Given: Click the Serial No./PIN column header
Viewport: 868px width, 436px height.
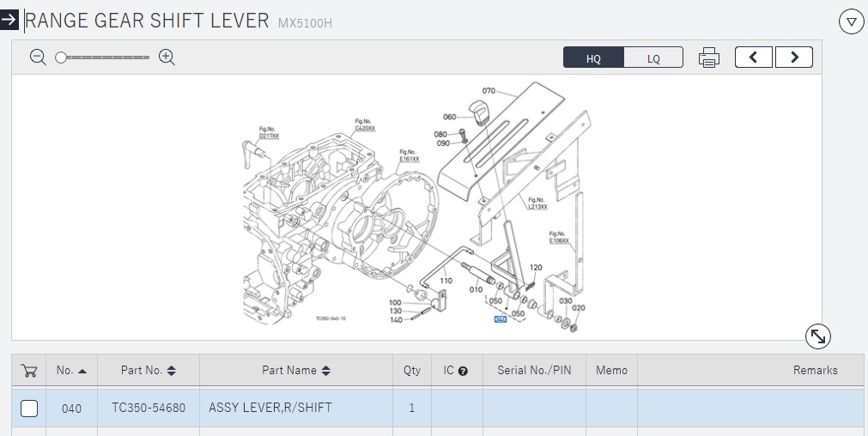Looking at the screenshot, I should coord(534,370).
